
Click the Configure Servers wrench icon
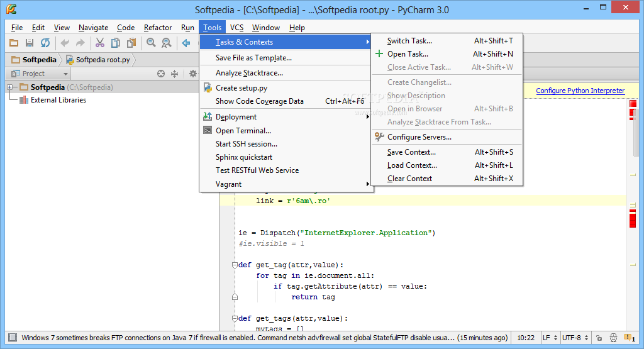click(379, 136)
